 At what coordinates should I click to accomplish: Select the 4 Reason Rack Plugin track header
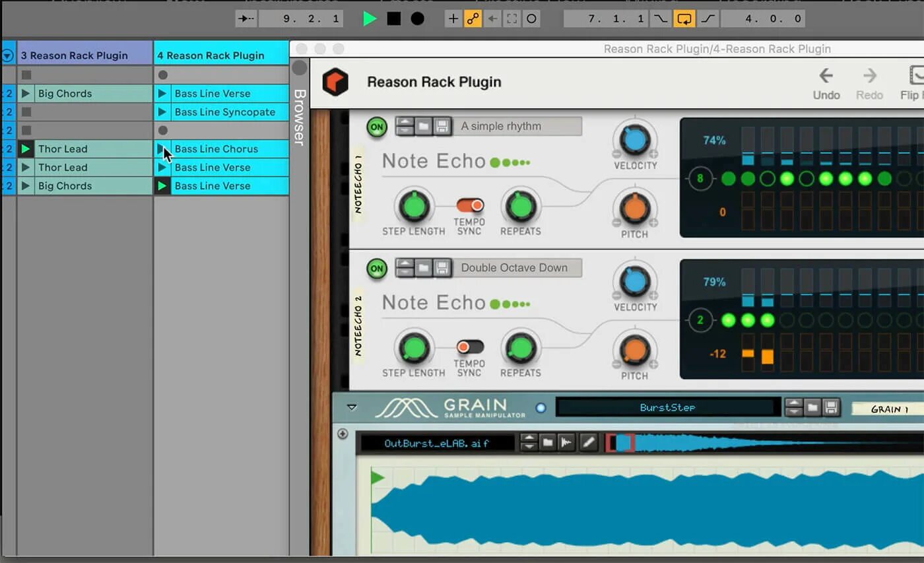point(222,55)
